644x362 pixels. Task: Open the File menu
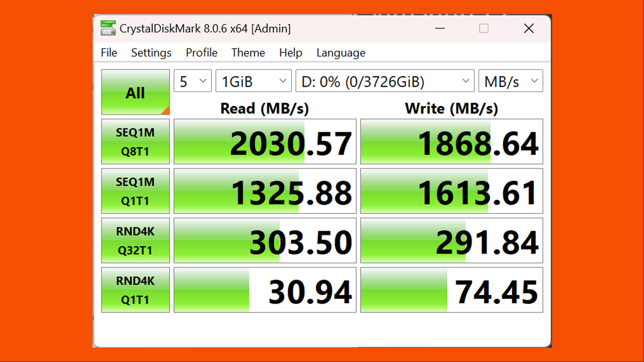point(109,53)
